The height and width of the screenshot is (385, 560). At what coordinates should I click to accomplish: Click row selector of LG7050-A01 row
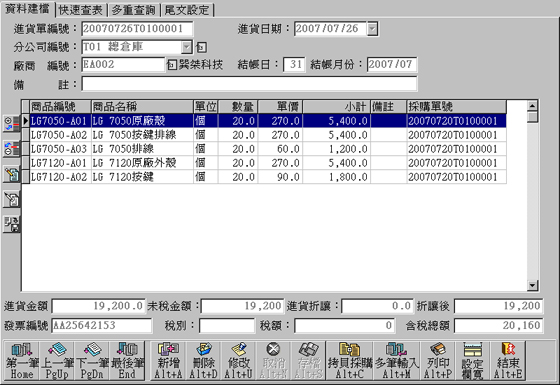click(x=26, y=121)
